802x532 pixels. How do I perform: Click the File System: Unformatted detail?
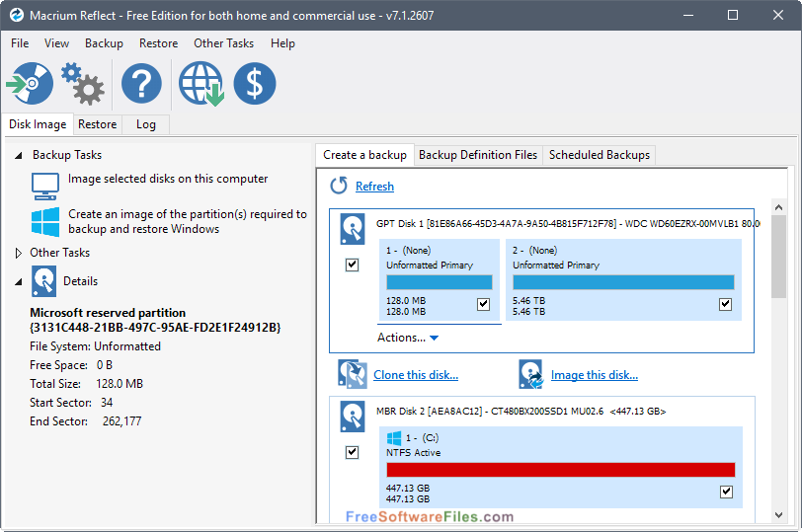point(95,346)
